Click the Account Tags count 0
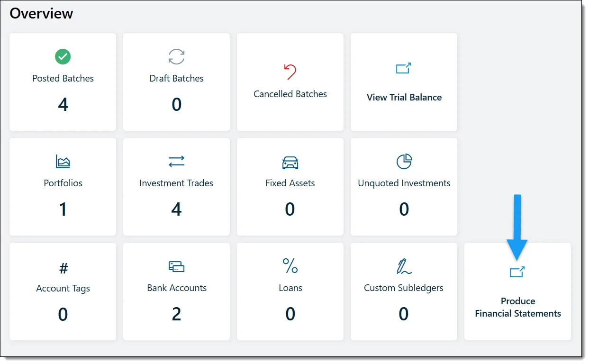589x364 pixels. pyautogui.click(x=63, y=314)
